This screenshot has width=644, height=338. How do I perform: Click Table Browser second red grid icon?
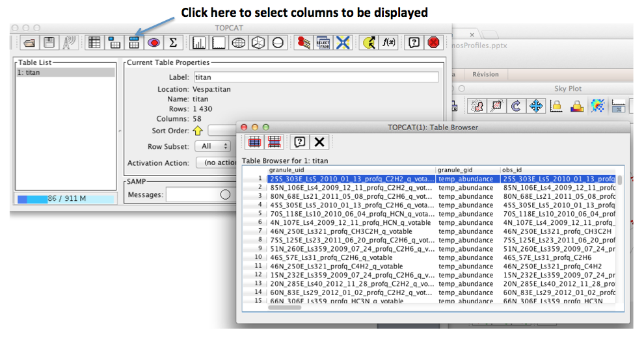[x=275, y=142]
